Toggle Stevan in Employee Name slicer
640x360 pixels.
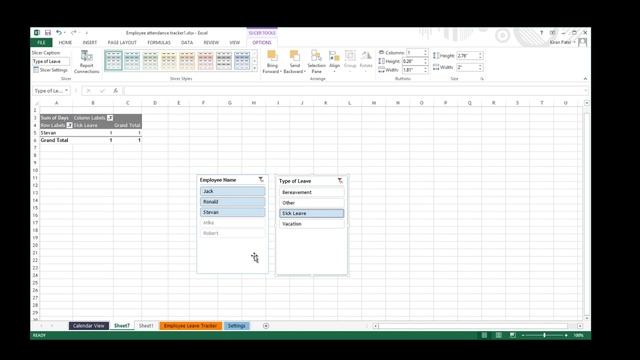tap(232, 212)
